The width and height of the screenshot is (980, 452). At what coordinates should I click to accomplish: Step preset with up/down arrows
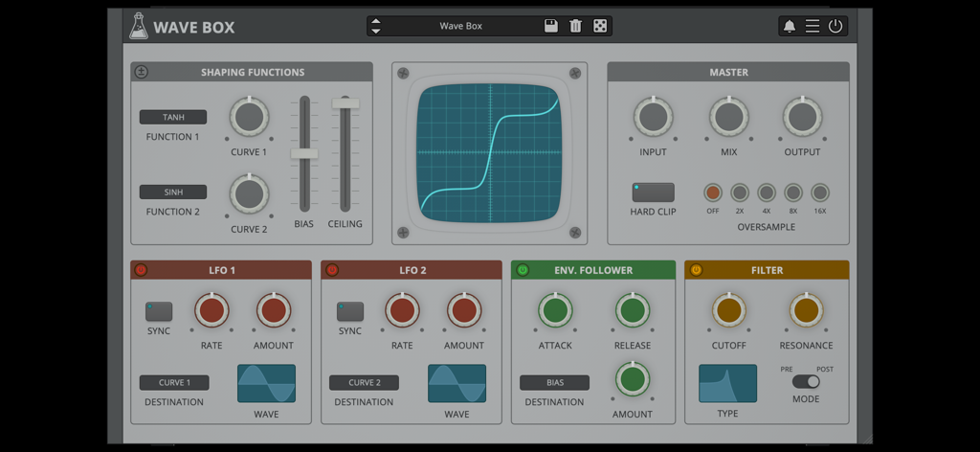375,26
